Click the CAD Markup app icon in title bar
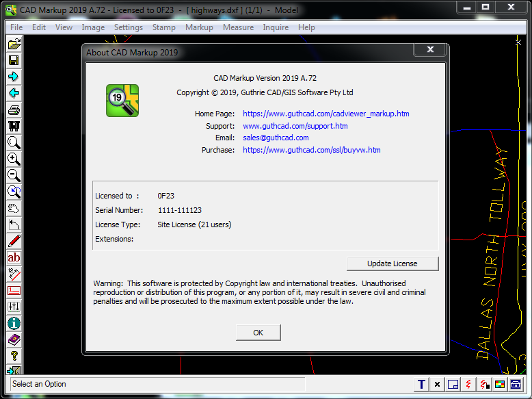The image size is (532, 399). click(x=11, y=10)
